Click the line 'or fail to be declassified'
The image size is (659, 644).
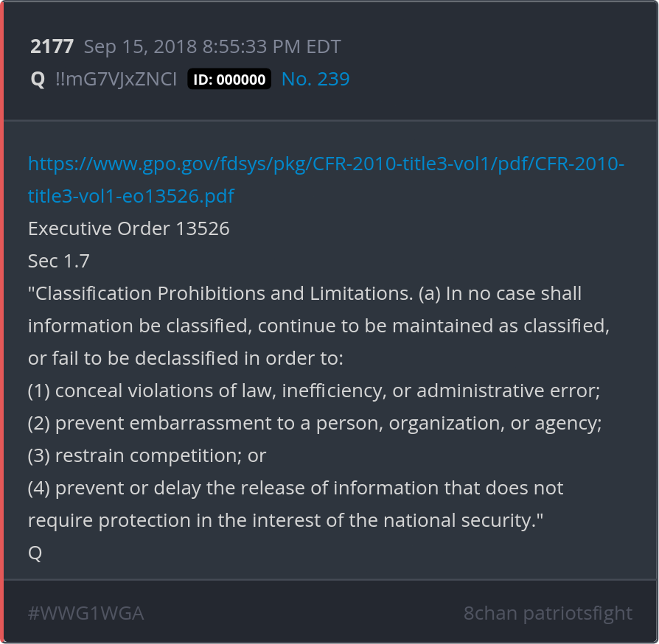pos(186,358)
